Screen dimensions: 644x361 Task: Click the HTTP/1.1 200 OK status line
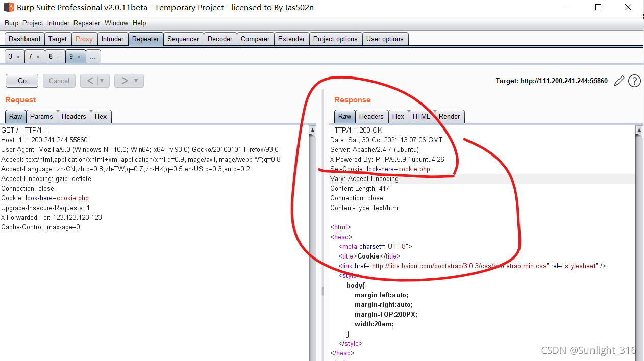[x=356, y=130]
